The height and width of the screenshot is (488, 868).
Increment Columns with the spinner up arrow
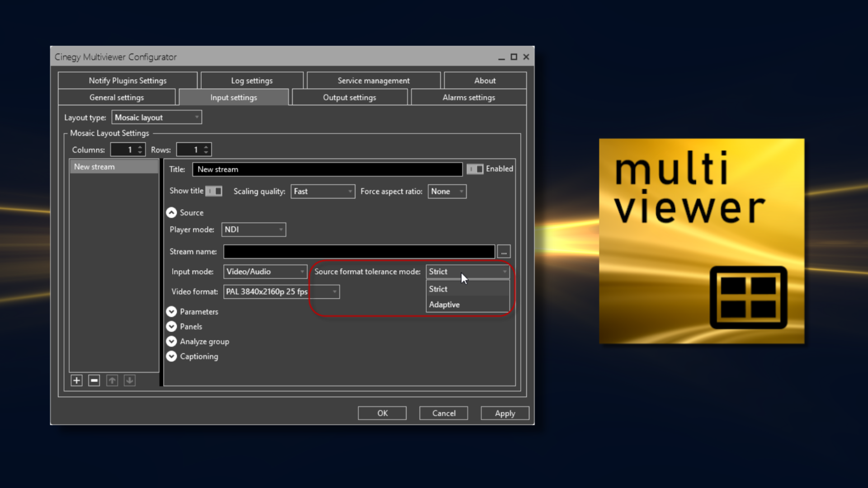tap(140, 146)
